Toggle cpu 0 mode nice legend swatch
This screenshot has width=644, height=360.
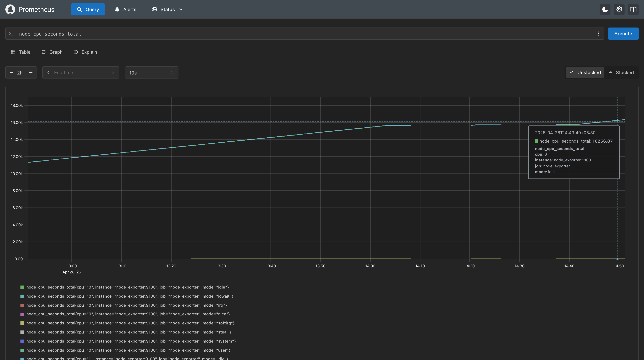pyautogui.click(x=22, y=314)
